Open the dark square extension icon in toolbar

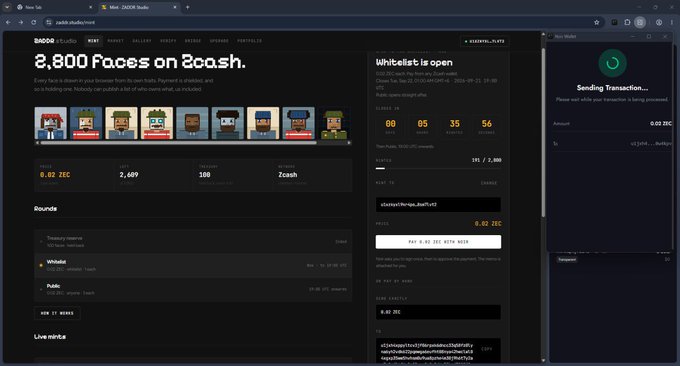pyautogui.click(x=615, y=22)
